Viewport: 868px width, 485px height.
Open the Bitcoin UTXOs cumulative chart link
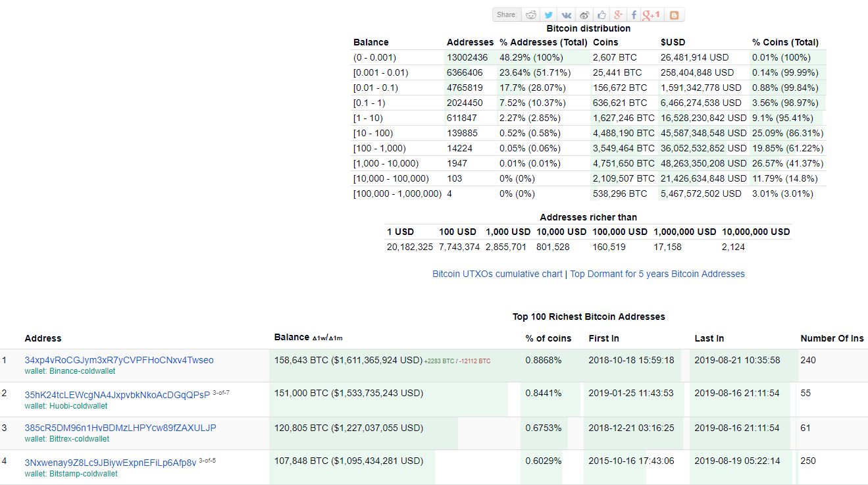click(497, 274)
